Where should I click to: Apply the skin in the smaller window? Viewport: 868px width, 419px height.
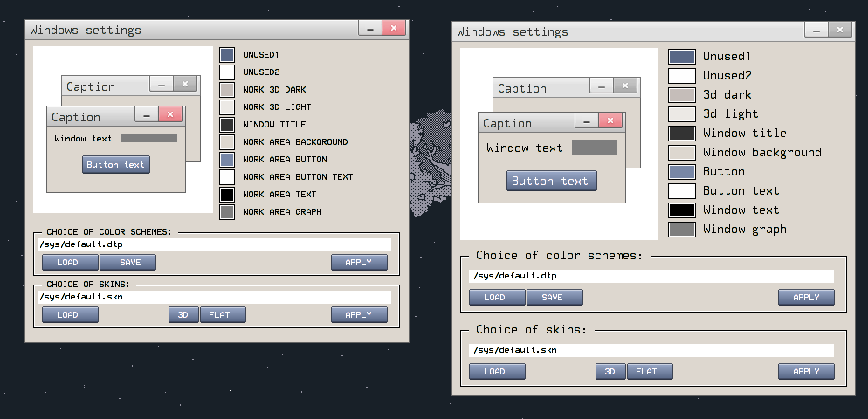[359, 315]
